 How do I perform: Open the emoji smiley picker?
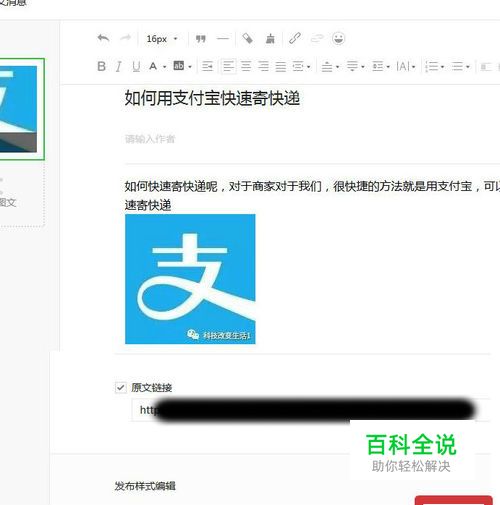point(338,39)
